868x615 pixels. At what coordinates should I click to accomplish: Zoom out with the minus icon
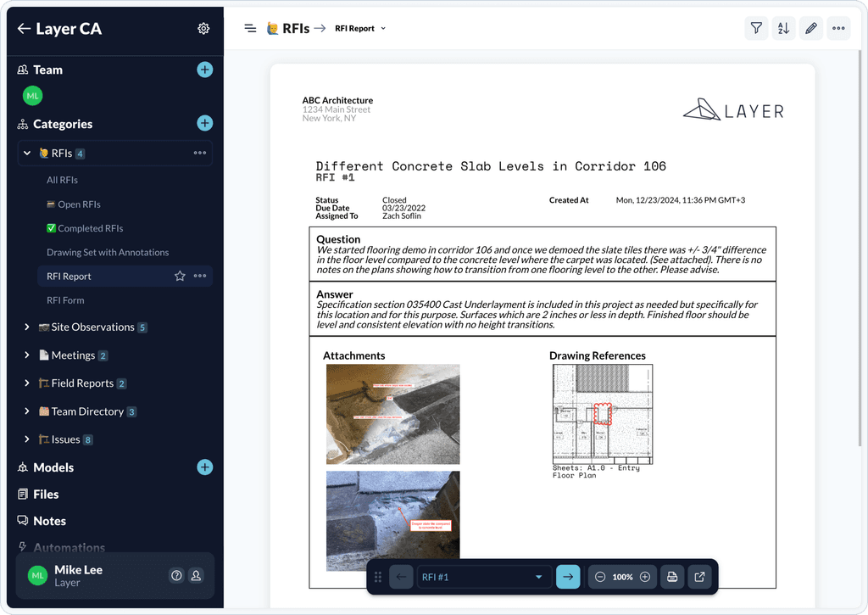(600, 577)
